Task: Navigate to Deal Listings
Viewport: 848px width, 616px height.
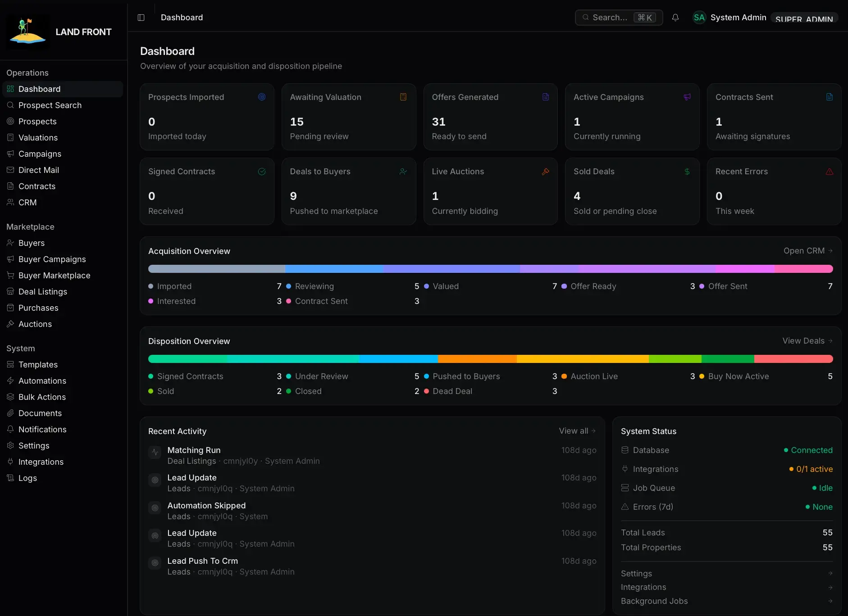Action: (x=63, y=292)
